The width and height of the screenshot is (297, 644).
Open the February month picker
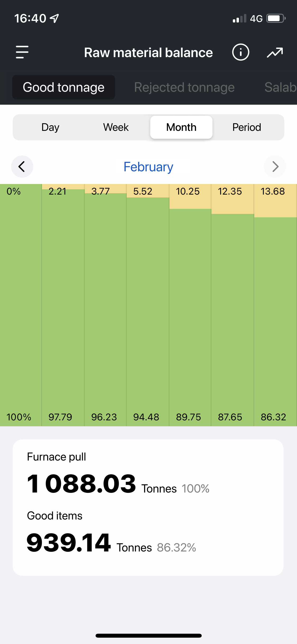pos(148,167)
